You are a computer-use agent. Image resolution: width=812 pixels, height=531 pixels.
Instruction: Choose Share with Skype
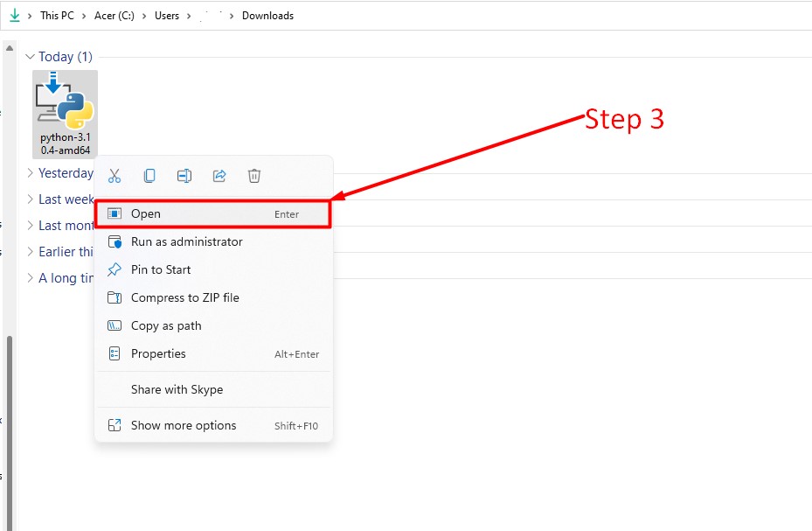coord(213,389)
